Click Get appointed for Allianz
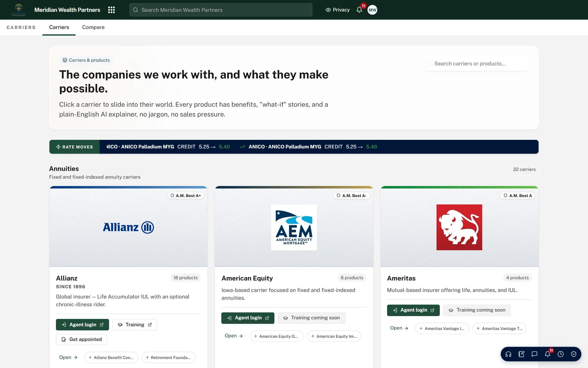588x368 pixels. click(x=81, y=339)
